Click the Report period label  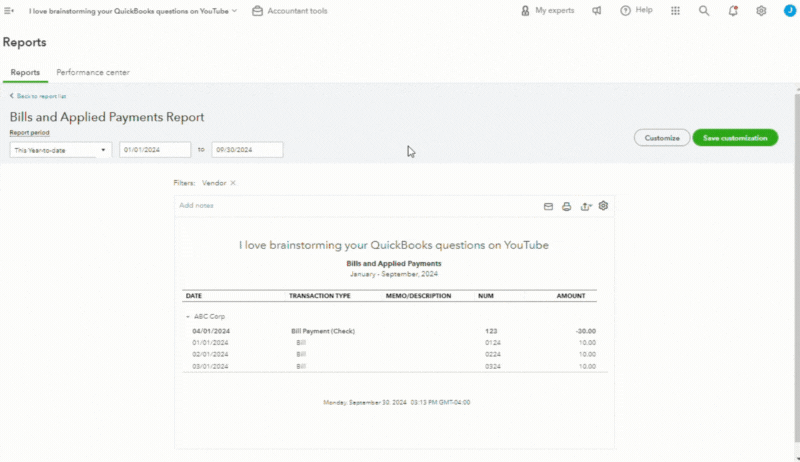29,133
